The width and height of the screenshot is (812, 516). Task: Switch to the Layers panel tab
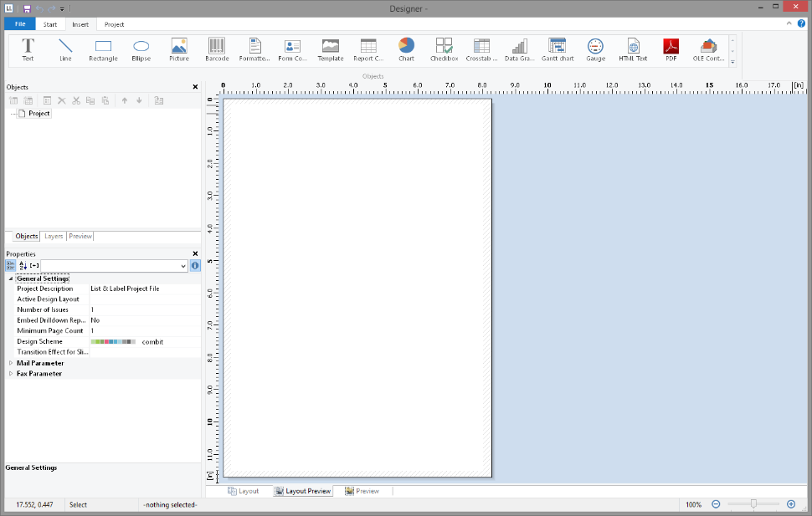[54, 237]
